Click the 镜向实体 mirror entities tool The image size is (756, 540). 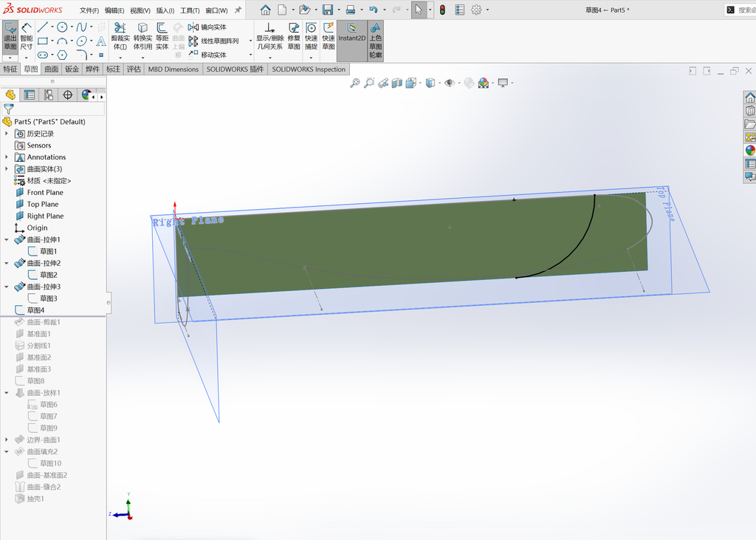click(207, 27)
